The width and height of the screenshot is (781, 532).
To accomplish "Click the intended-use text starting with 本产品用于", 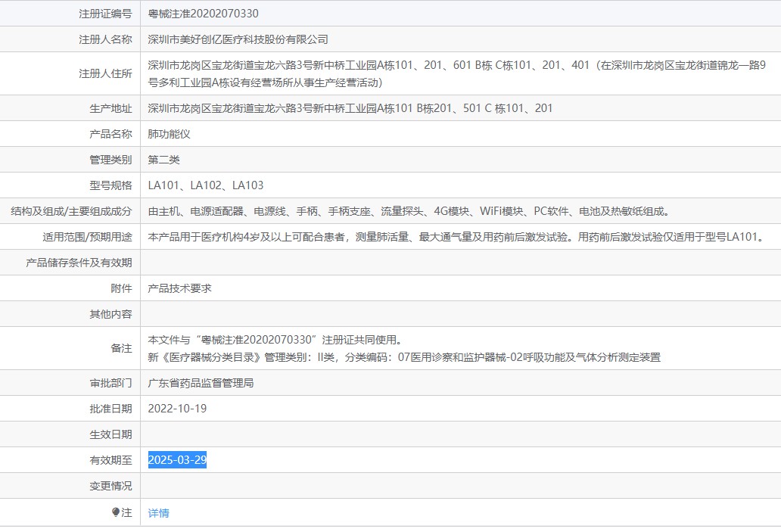I will (x=457, y=237).
